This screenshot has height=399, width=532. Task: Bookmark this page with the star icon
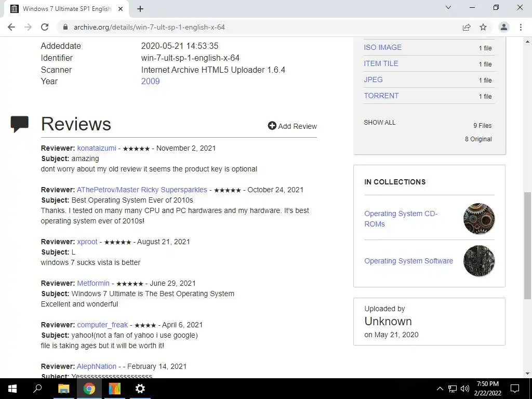[483, 27]
